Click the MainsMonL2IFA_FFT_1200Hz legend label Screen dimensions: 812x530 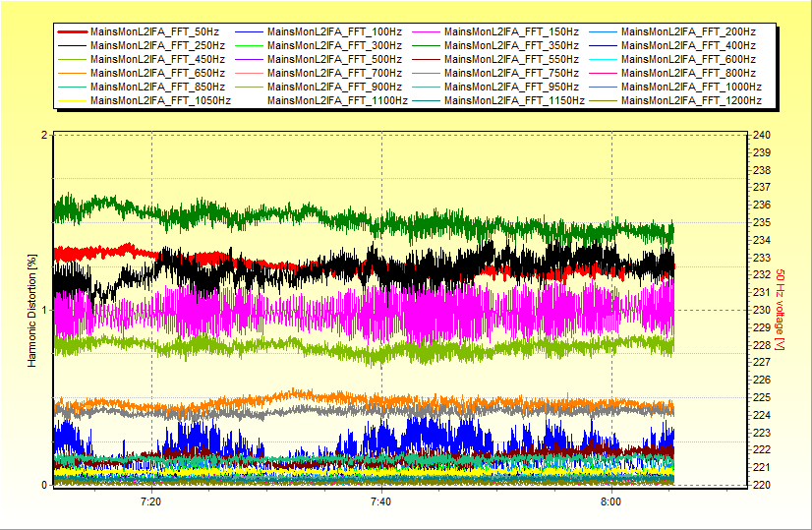pyautogui.click(x=691, y=100)
